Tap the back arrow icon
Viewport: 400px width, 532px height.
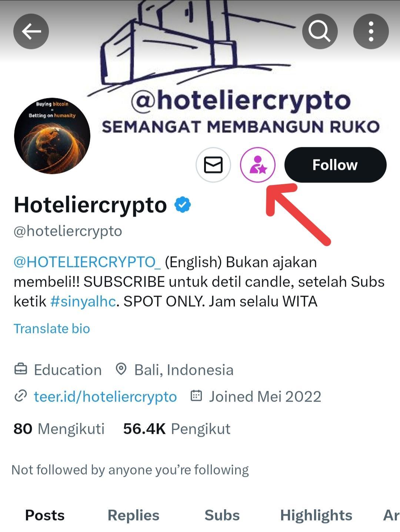click(x=31, y=32)
